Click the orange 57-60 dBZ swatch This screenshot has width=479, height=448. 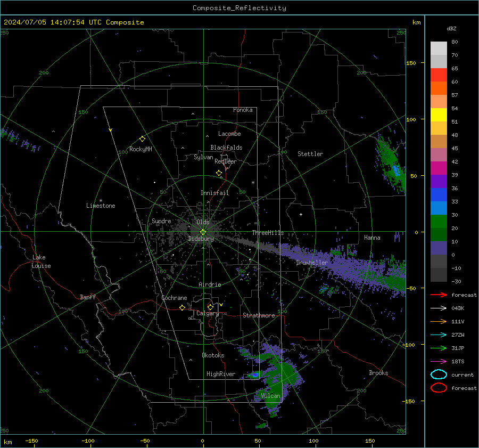point(439,88)
